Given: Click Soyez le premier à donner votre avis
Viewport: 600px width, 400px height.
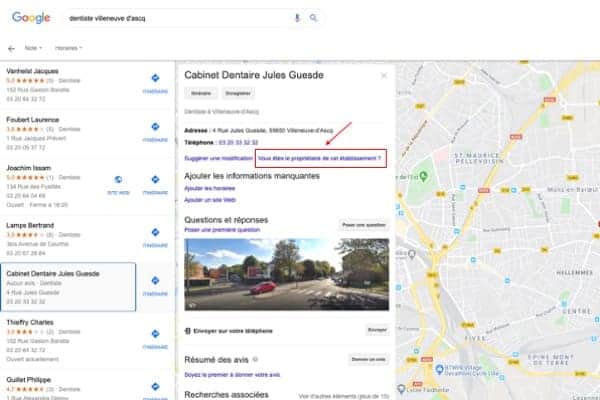Looking at the screenshot, I should pyautogui.click(x=232, y=375).
